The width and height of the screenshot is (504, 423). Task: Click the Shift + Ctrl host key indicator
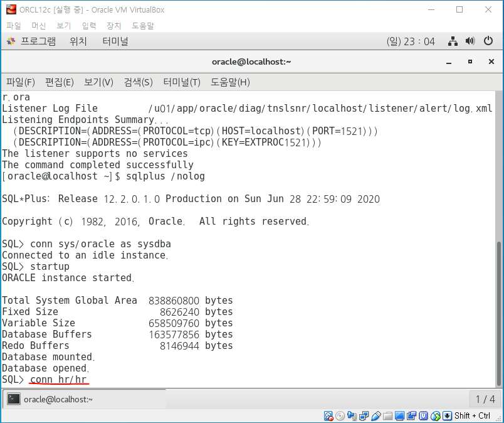click(472, 416)
